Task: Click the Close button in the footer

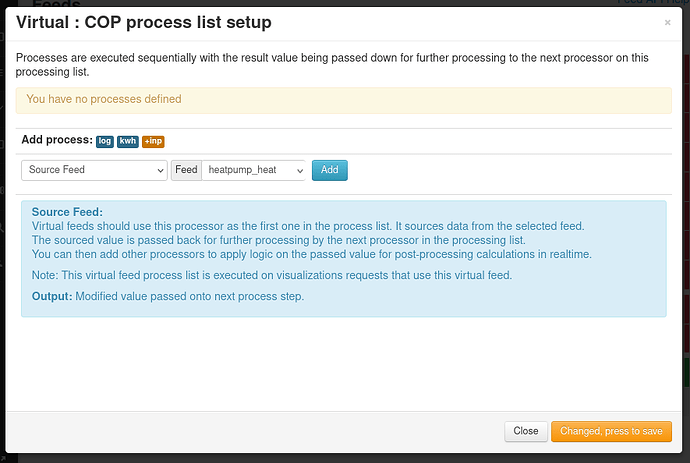Action: [x=525, y=431]
